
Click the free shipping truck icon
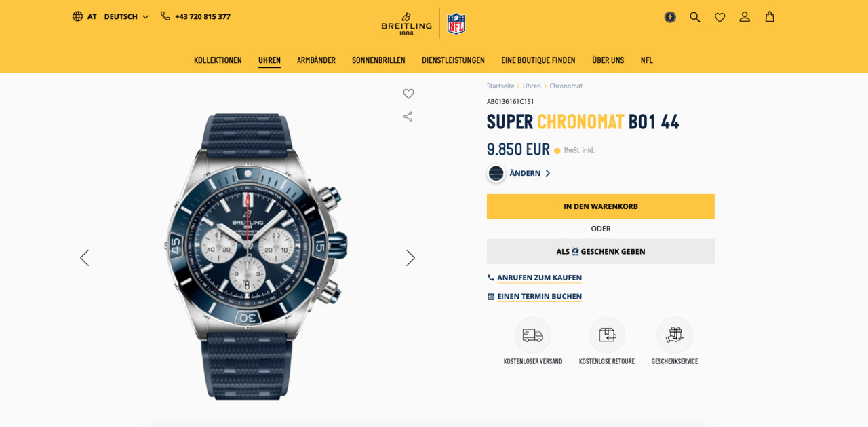pyautogui.click(x=533, y=335)
